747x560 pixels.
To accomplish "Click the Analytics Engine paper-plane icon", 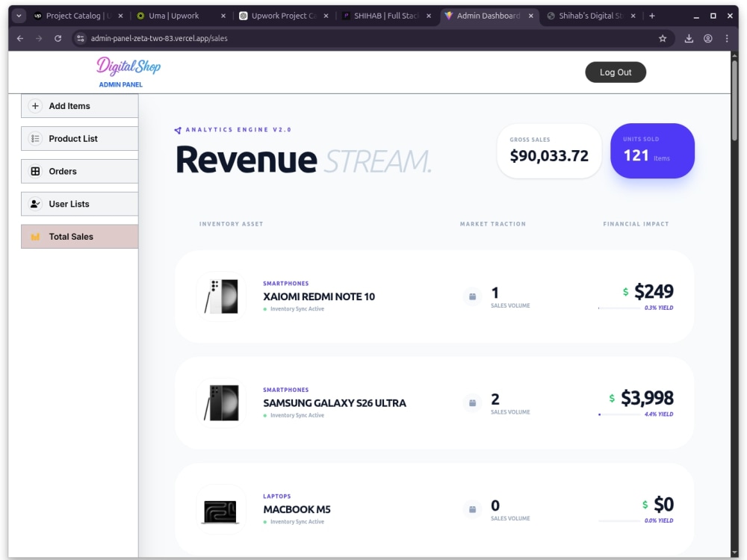I will click(x=178, y=130).
